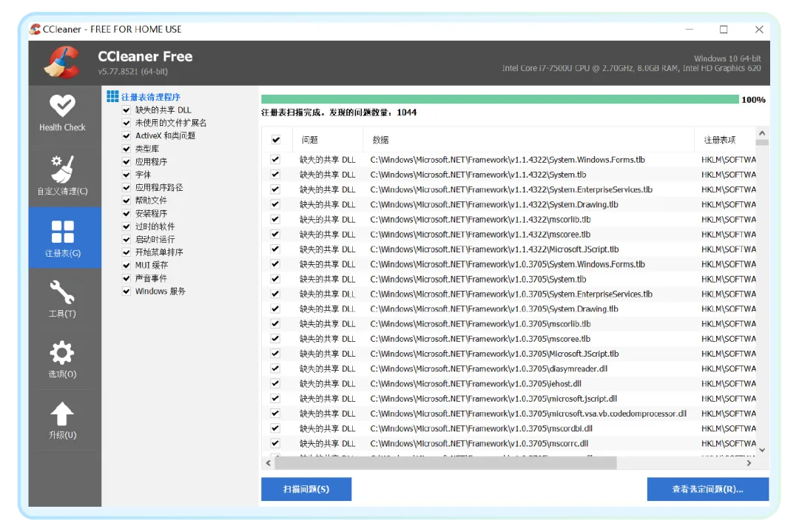Viewport: 799px width, 532px height.
Task: Toggle the 应用程序路径 checkbox
Action: pyautogui.click(x=127, y=187)
